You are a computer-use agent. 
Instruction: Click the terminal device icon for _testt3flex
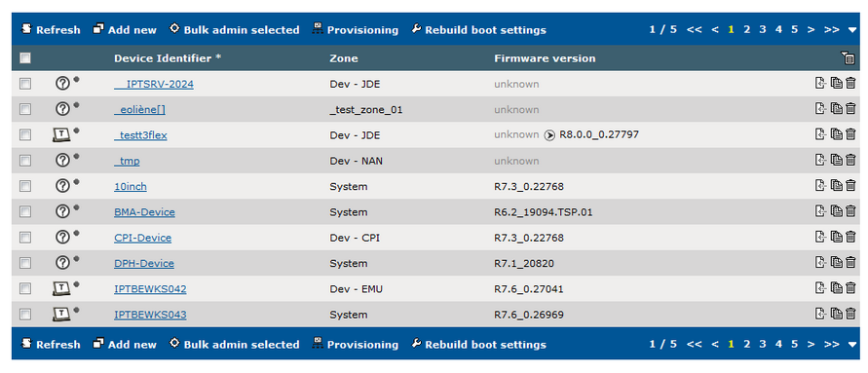pyautogui.click(x=62, y=134)
